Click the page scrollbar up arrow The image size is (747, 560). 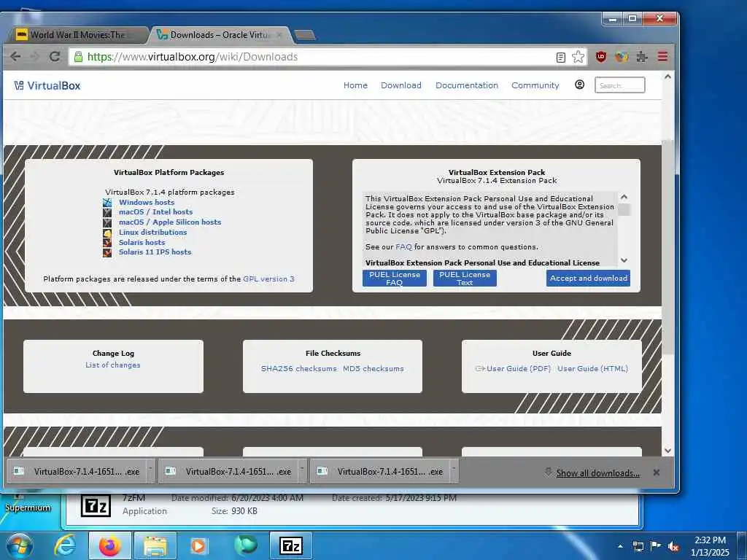point(667,77)
